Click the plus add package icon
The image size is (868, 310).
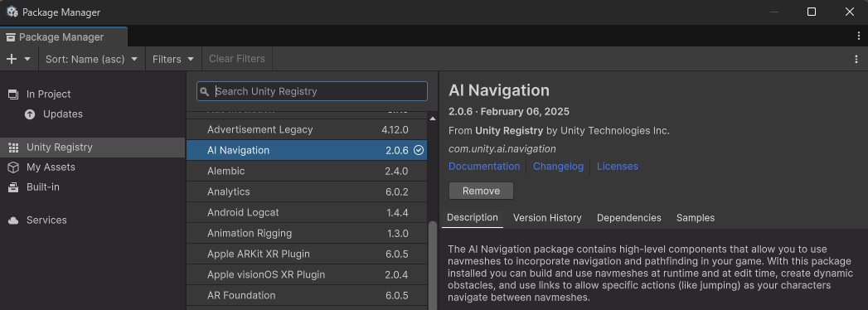(12, 59)
